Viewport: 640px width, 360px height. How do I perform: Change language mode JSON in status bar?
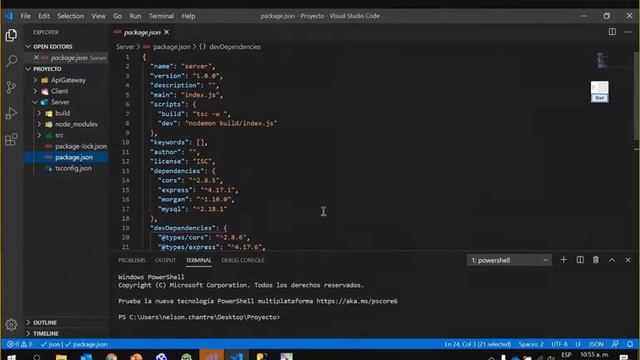click(x=596, y=344)
